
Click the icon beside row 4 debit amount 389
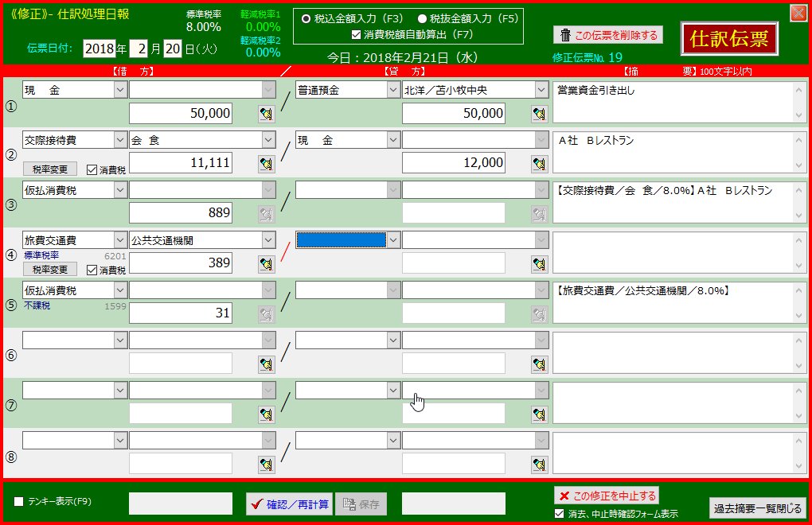tap(265, 264)
